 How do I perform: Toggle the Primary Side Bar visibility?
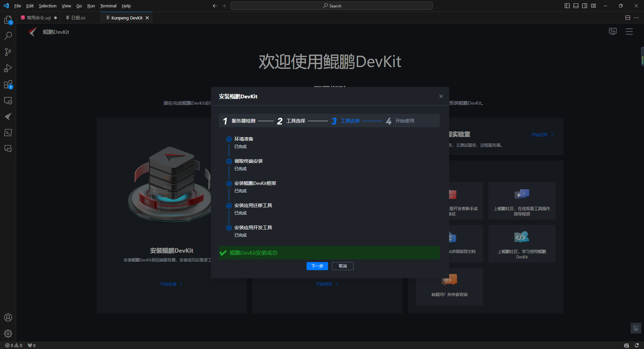pyautogui.click(x=567, y=6)
